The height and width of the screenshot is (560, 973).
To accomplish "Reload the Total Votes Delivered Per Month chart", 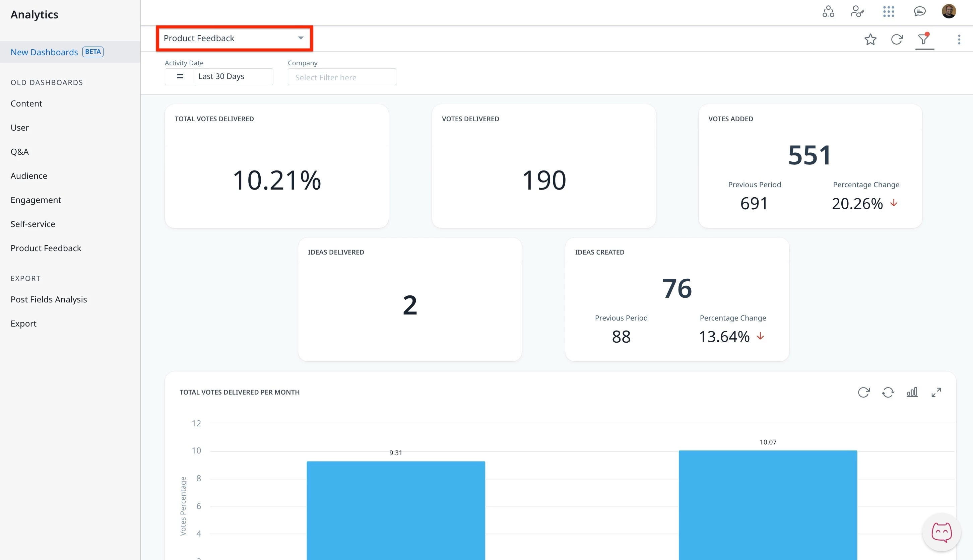I will point(863,392).
